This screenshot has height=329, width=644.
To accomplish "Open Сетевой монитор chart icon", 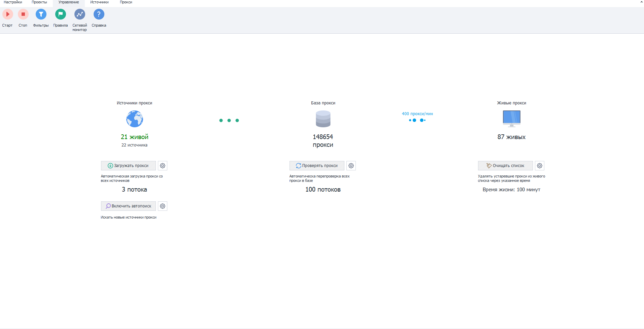I will coord(80,14).
